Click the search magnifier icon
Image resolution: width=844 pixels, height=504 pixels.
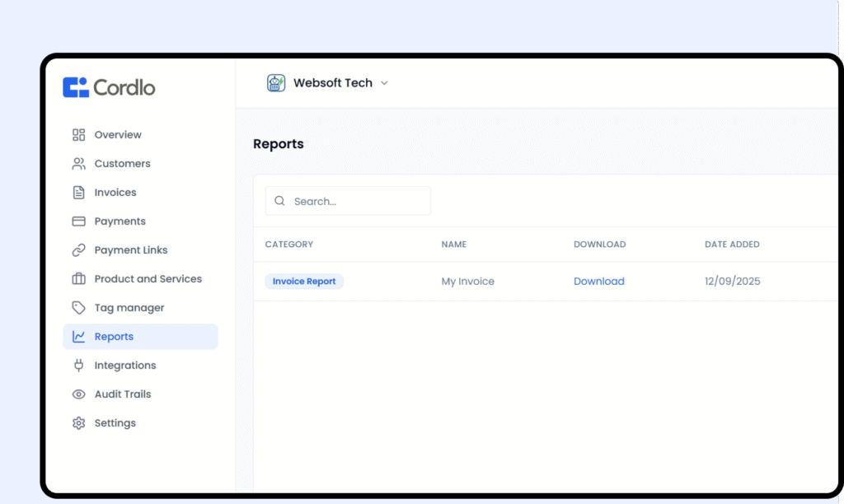coord(280,201)
